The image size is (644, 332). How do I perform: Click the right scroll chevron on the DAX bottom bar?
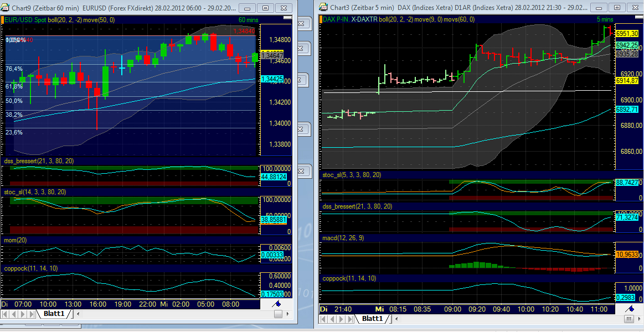click(x=639, y=318)
